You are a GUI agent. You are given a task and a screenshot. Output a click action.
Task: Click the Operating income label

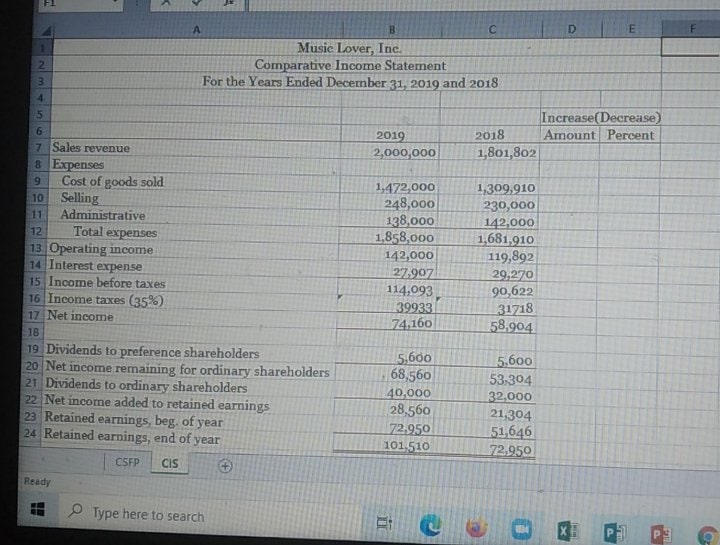tap(101, 249)
